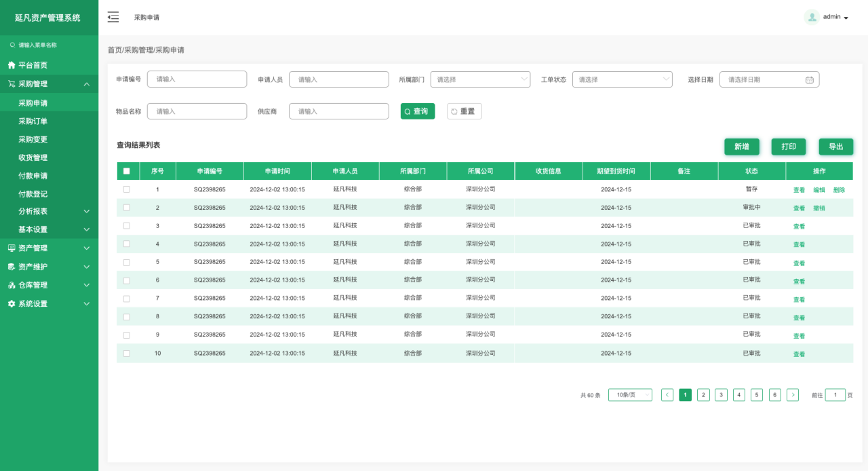Click the previous page arrow
The height and width of the screenshot is (471, 868).
(x=667, y=395)
